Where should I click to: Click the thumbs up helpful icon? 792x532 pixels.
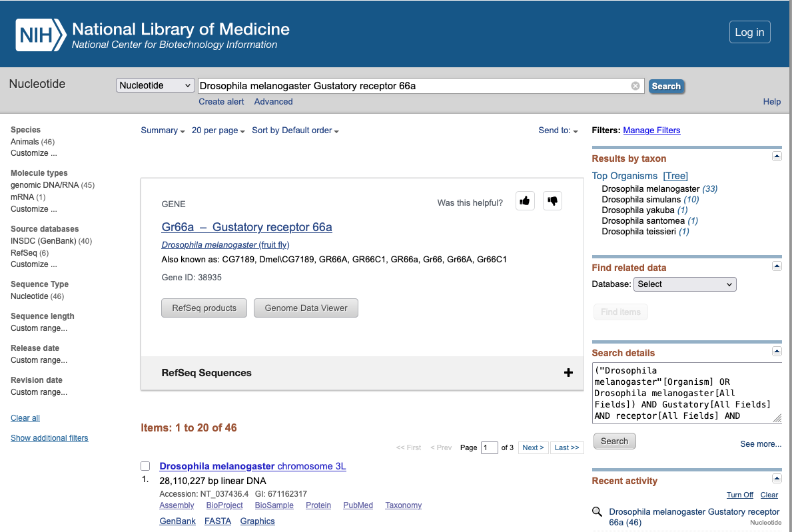tap(525, 201)
